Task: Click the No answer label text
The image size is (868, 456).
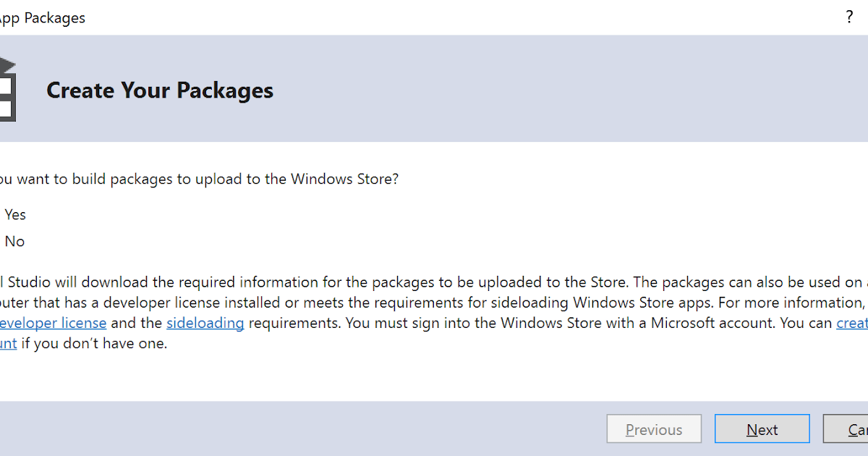Action: coord(14,241)
